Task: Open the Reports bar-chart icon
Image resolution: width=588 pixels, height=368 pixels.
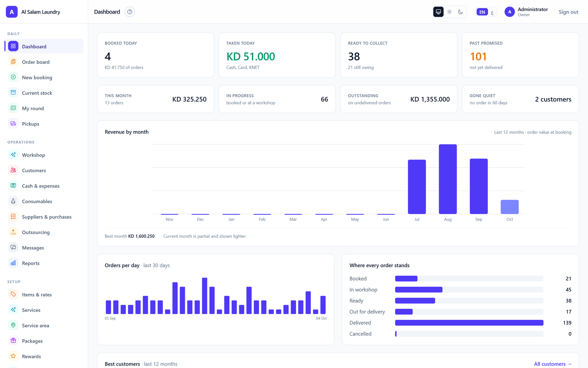Action: [x=13, y=263]
